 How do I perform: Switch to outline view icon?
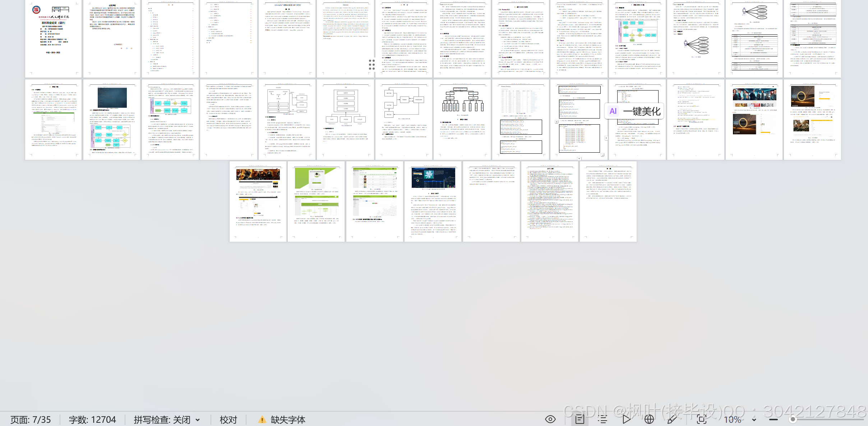coord(602,419)
